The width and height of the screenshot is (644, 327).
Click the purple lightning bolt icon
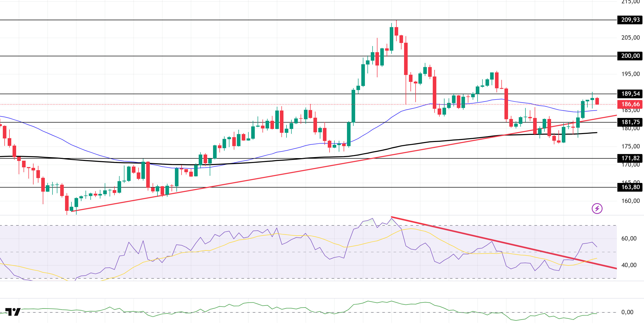(597, 209)
